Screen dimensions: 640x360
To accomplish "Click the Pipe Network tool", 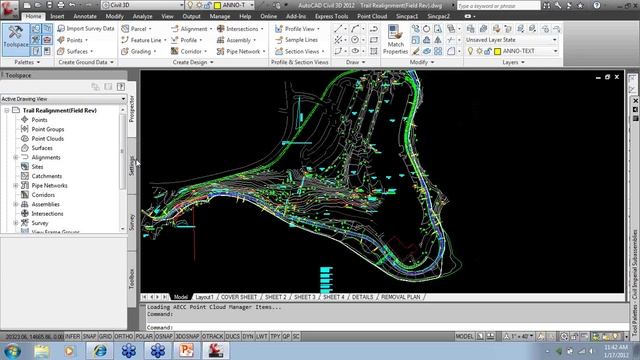I will click(x=241, y=51).
